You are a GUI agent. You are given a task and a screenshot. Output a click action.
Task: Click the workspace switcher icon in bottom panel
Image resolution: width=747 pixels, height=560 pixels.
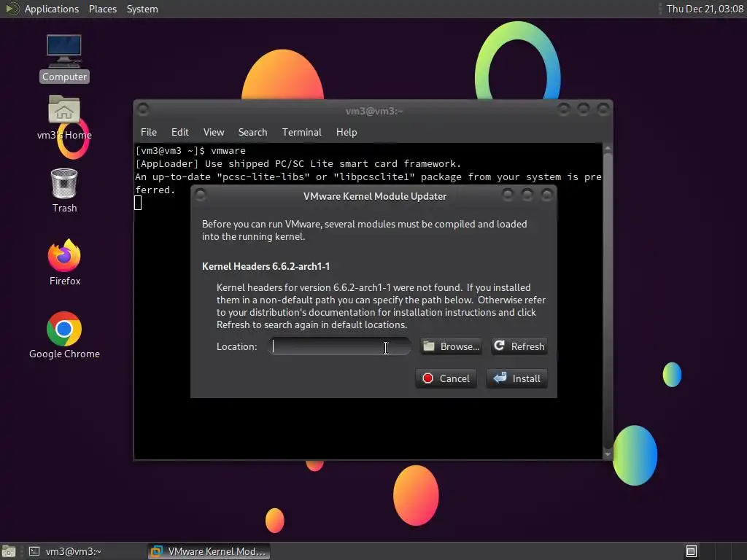coord(692,551)
